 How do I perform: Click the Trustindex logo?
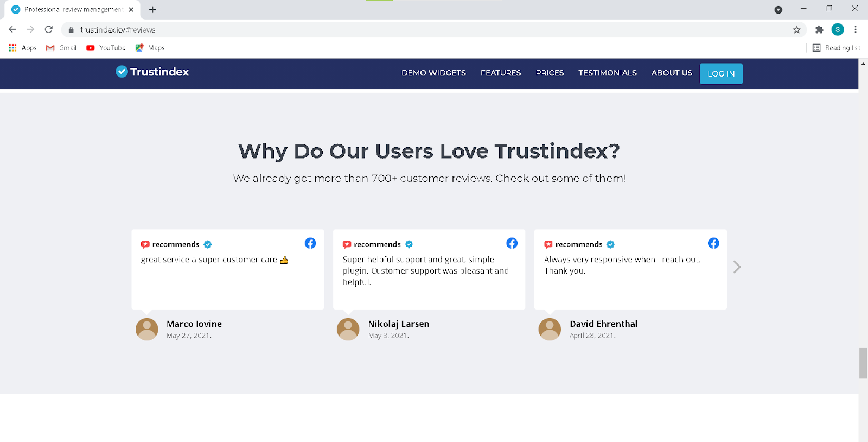click(152, 72)
